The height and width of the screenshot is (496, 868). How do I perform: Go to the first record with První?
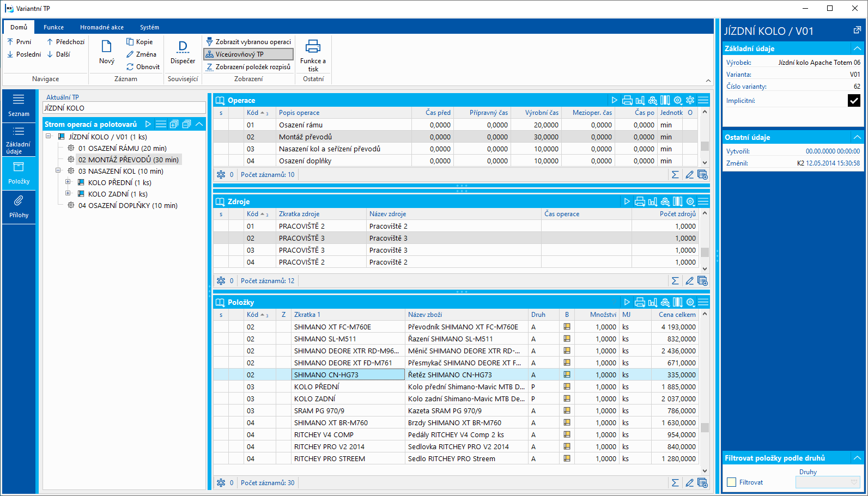[19, 42]
